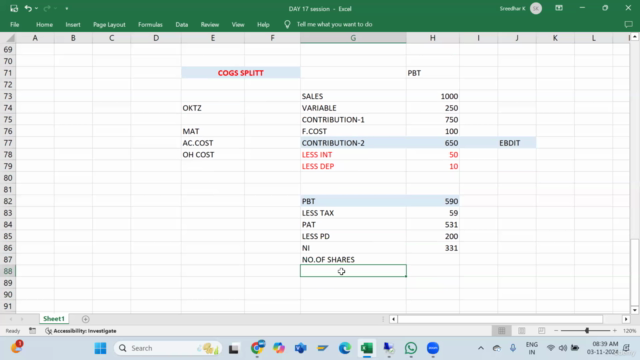
Task: Open the Review ribbon tab
Action: [x=210, y=24]
